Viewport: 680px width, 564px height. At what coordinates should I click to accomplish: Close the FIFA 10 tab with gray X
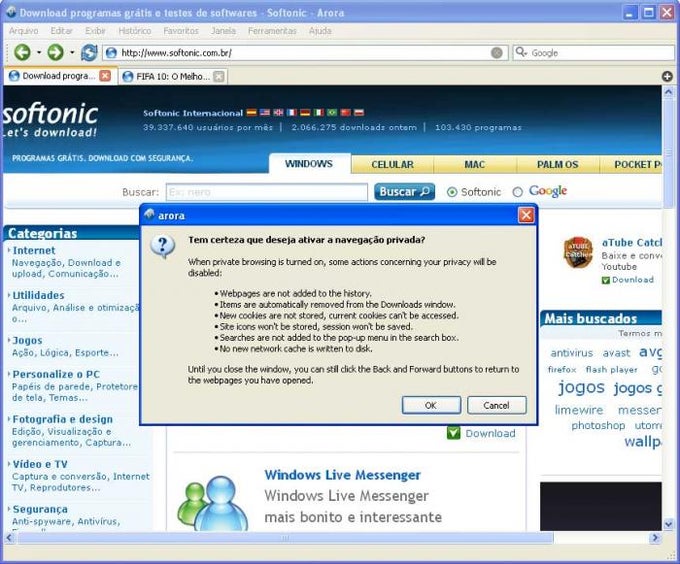[219, 77]
